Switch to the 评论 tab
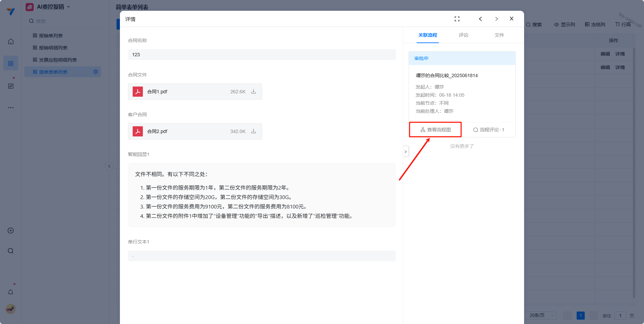The width and height of the screenshot is (644, 324). pyautogui.click(x=463, y=35)
